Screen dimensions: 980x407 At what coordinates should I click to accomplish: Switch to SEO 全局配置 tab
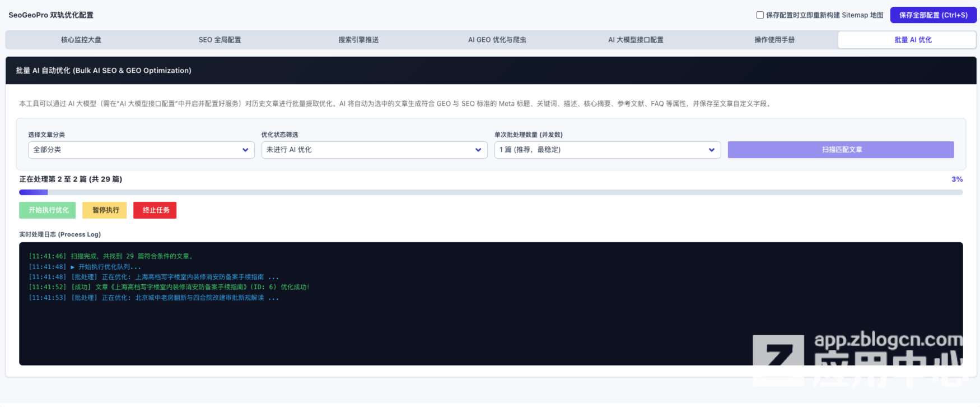(x=220, y=40)
